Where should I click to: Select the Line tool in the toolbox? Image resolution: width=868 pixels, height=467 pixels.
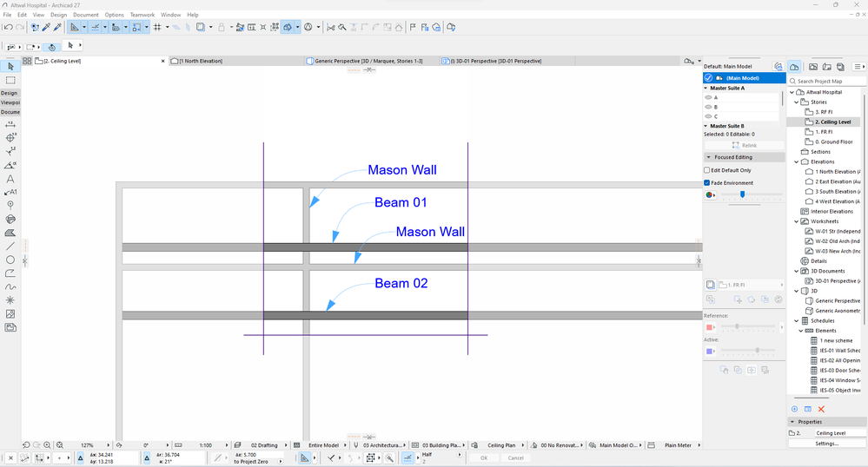tap(10, 247)
